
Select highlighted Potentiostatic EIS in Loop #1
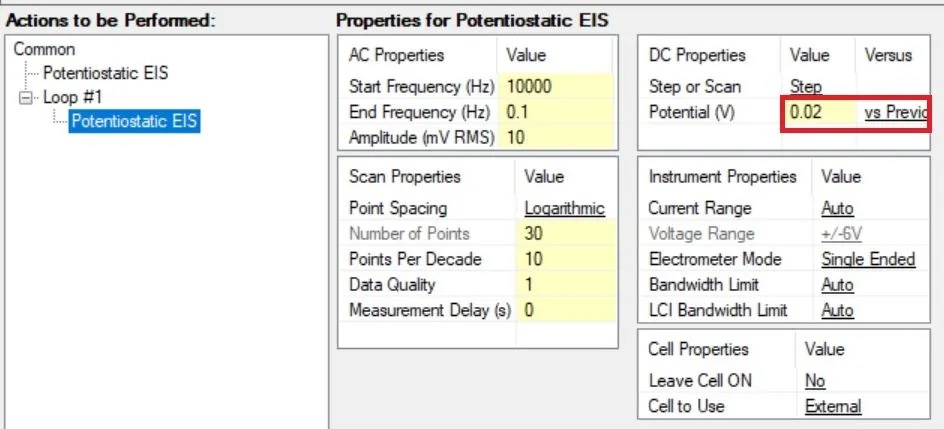(134, 122)
